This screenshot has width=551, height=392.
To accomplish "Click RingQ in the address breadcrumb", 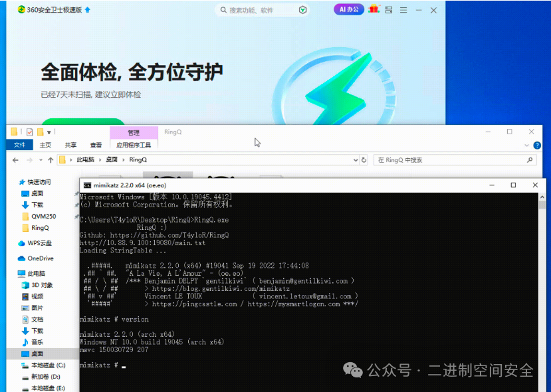I will click(138, 160).
